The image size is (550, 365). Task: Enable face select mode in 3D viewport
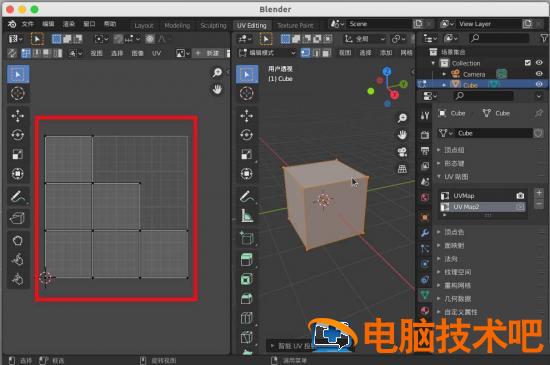click(326, 53)
